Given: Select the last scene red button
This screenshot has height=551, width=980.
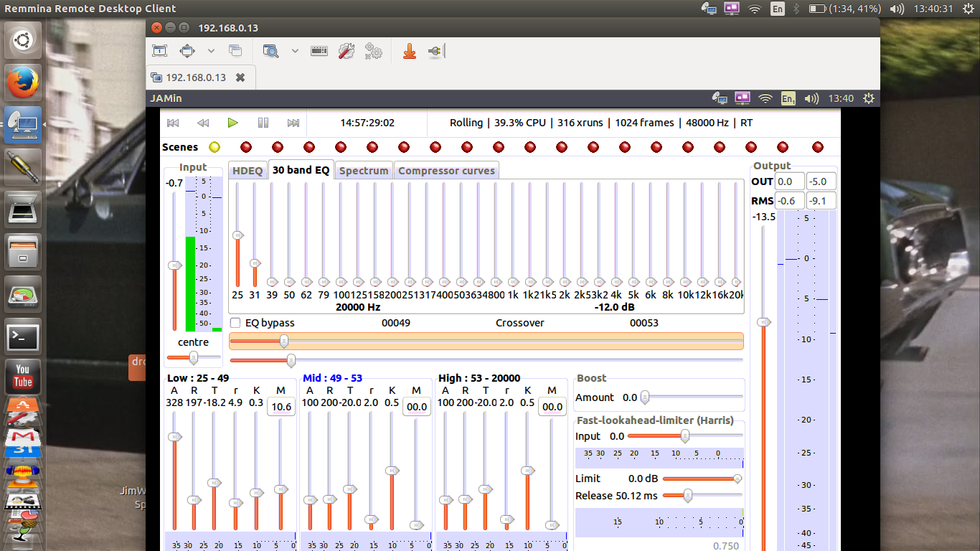Looking at the screenshot, I should [x=817, y=147].
